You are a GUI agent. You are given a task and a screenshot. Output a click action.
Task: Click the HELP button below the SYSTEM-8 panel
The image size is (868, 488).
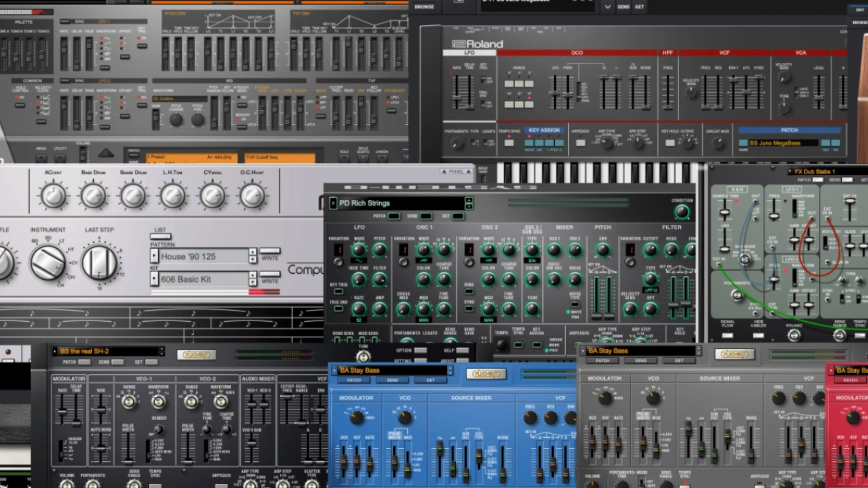pos(462,350)
